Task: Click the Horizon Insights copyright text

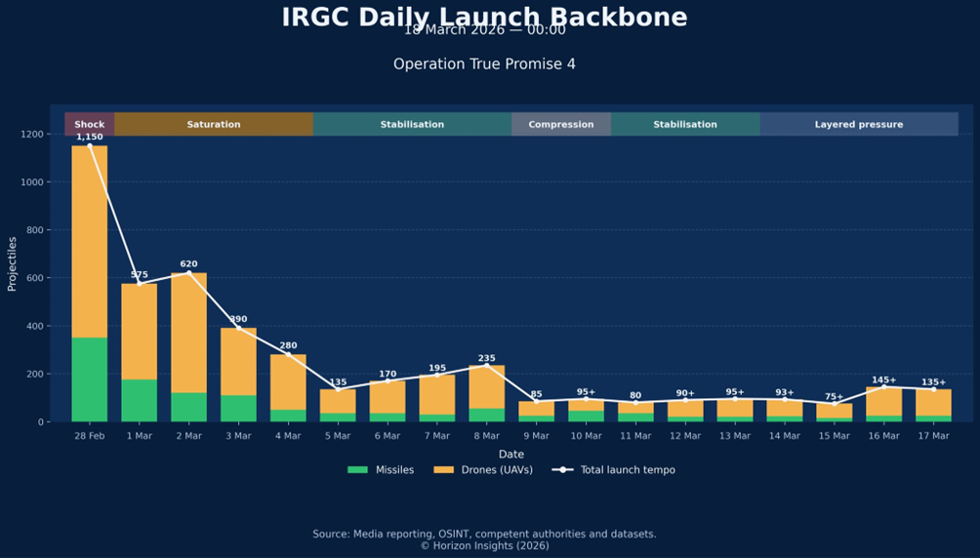Action: [x=484, y=546]
